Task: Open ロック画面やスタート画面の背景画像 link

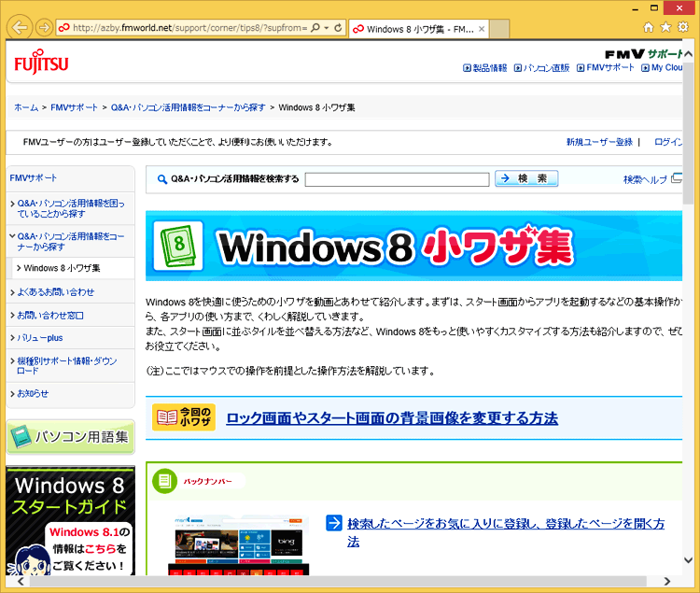Action: coord(392,418)
